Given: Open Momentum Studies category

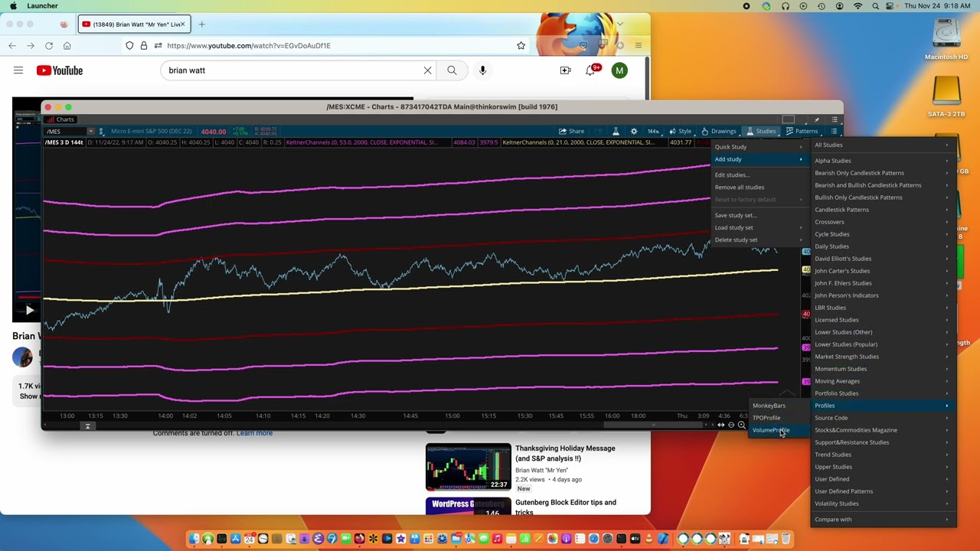Looking at the screenshot, I should [x=883, y=369].
